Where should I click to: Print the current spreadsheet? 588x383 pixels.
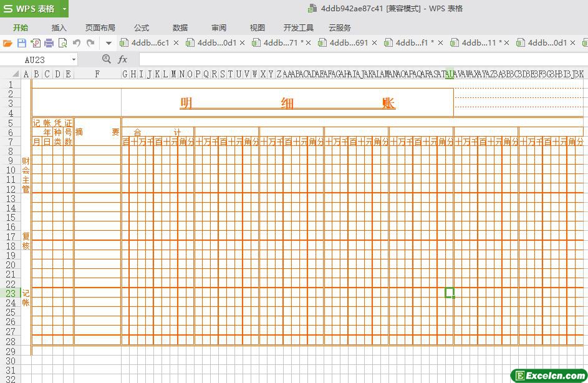(x=49, y=43)
